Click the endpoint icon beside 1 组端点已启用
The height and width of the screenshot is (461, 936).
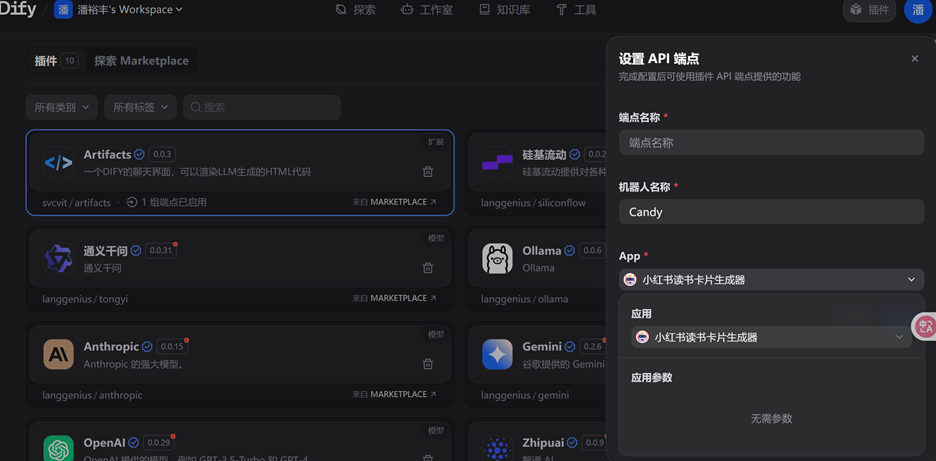pyautogui.click(x=132, y=202)
